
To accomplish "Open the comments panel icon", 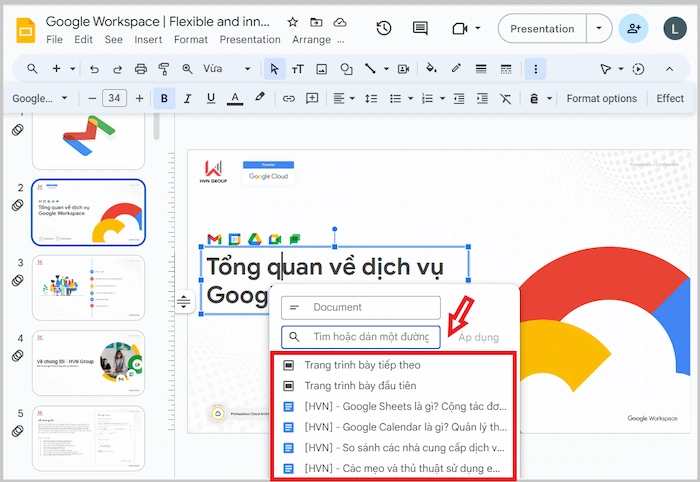I will pos(420,29).
